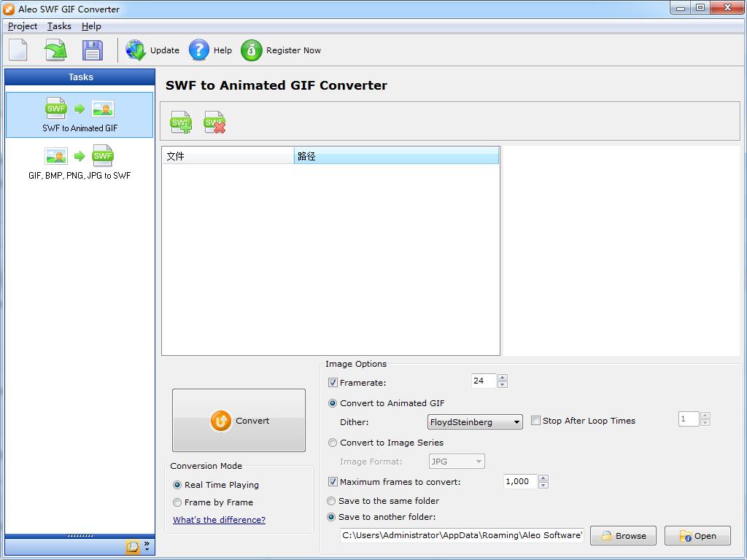This screenshot has height=560, width=747.
Task: Open the What's the difference? link
Action: click(x=219, y=520)
